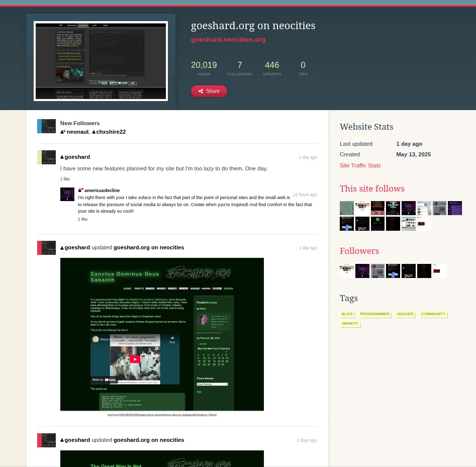Click the first thumbnail under Followers
Viewport: 476px width, 467px height.
coord(347,271)
